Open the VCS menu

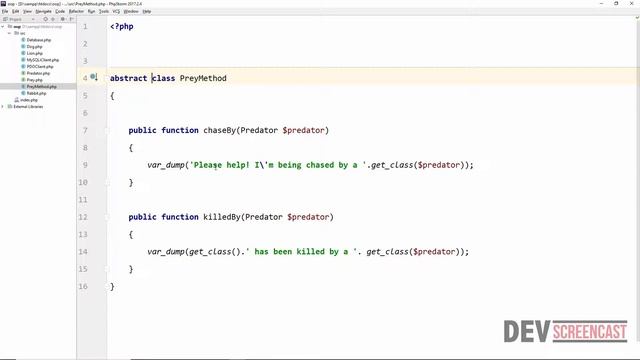tap(116, 11)
